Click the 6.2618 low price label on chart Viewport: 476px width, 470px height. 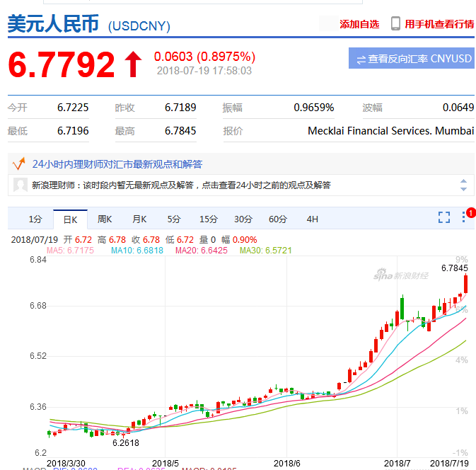coord(126,443)
